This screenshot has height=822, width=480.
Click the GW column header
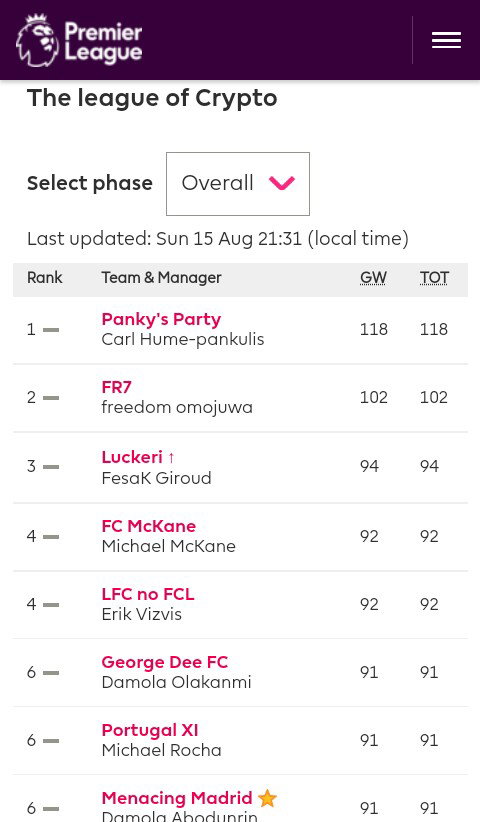click(x=373, y=277)
